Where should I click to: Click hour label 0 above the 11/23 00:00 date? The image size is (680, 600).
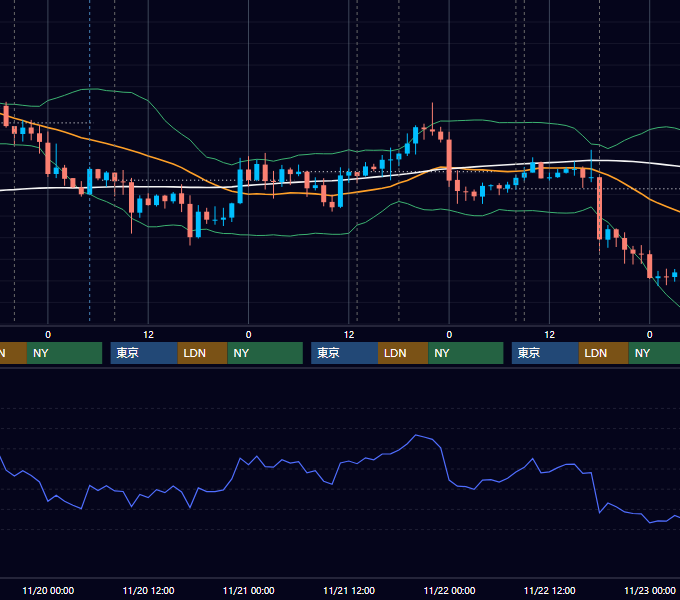pyautogui.click(x=650, y=335)
